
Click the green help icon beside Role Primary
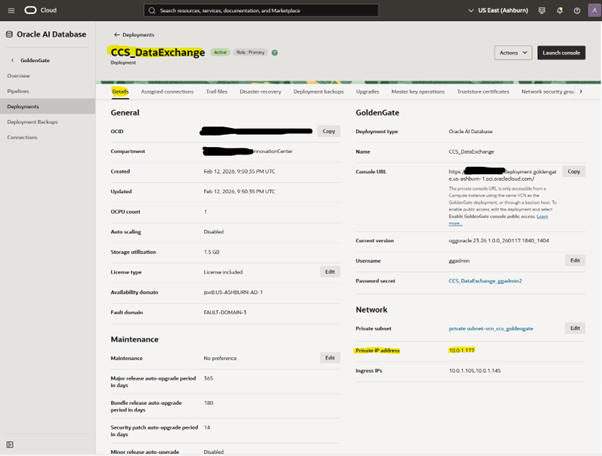coord(275,53)
